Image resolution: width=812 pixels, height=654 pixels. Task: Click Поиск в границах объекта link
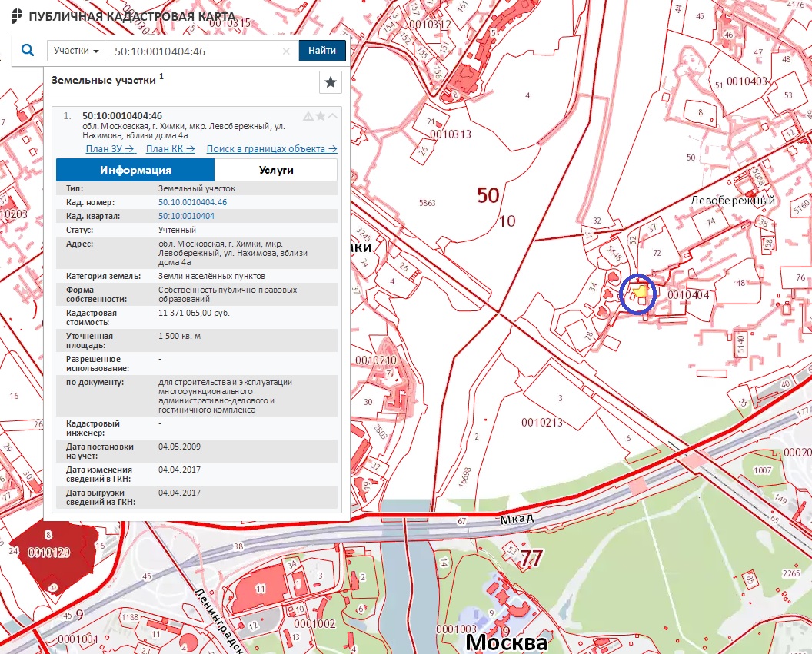tap(271, 149)
